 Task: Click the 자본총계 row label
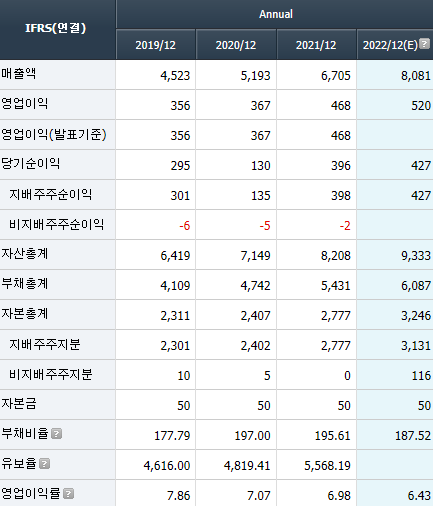point(25,313)
